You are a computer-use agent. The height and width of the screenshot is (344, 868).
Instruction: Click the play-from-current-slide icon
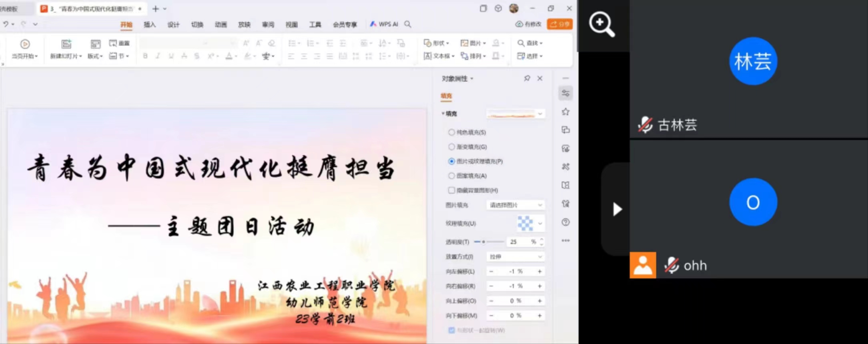click(25, 44)
